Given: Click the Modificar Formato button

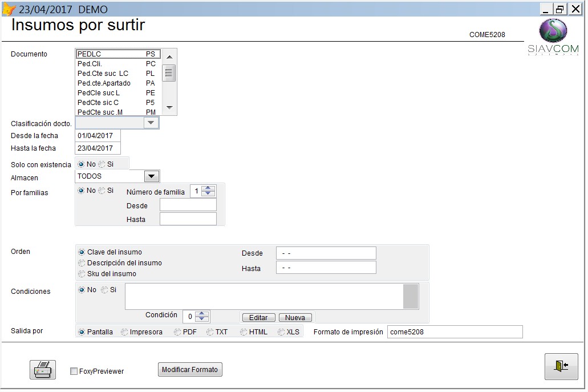Looking at the screenshot, I should (190, 370).
